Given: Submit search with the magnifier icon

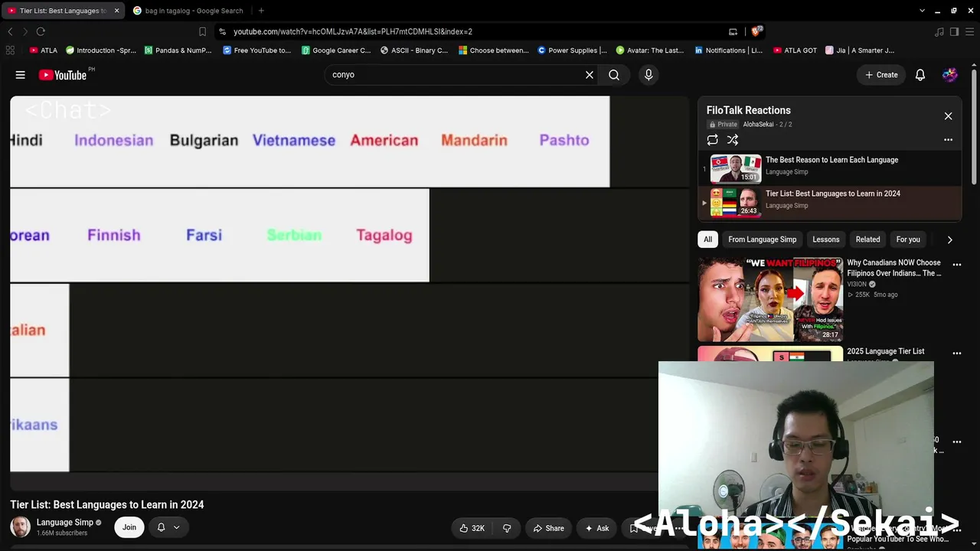Looking at the screenshot, I should (x=614, y=75).
